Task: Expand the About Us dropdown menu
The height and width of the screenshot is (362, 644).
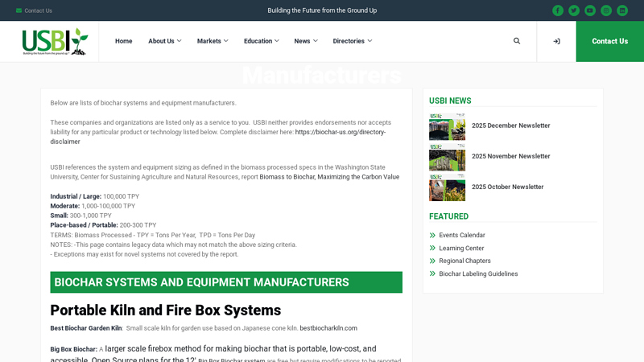Action: coord(165,41)
